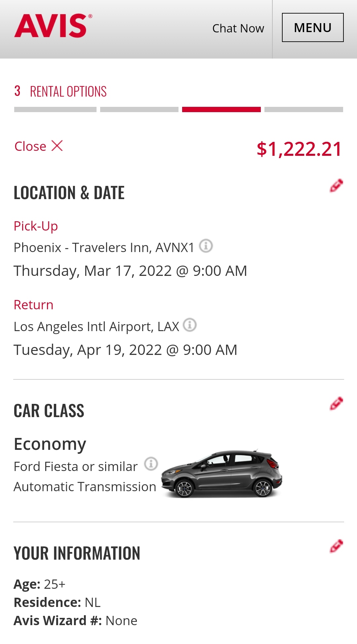The image size is (357, 644).
Task: Click the red X close icon
Action: tap(57, 146)
